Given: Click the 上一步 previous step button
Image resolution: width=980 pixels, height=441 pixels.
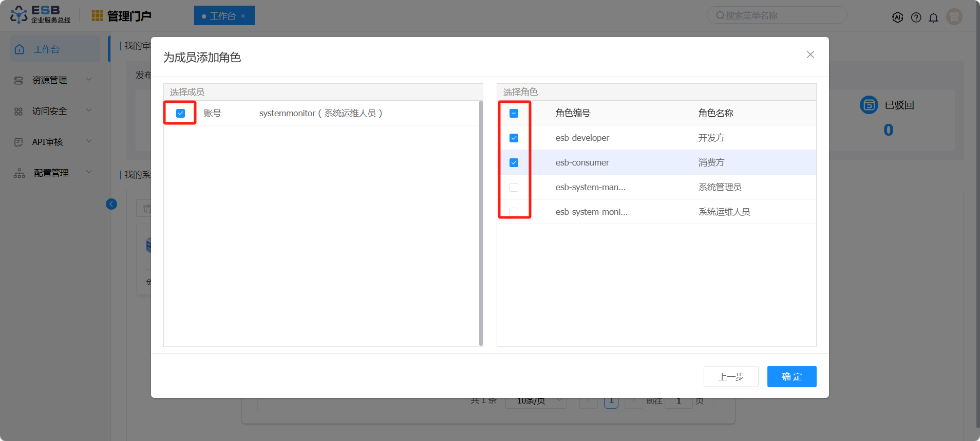Looking at the screenshot, I should click(x=730, y=377).
